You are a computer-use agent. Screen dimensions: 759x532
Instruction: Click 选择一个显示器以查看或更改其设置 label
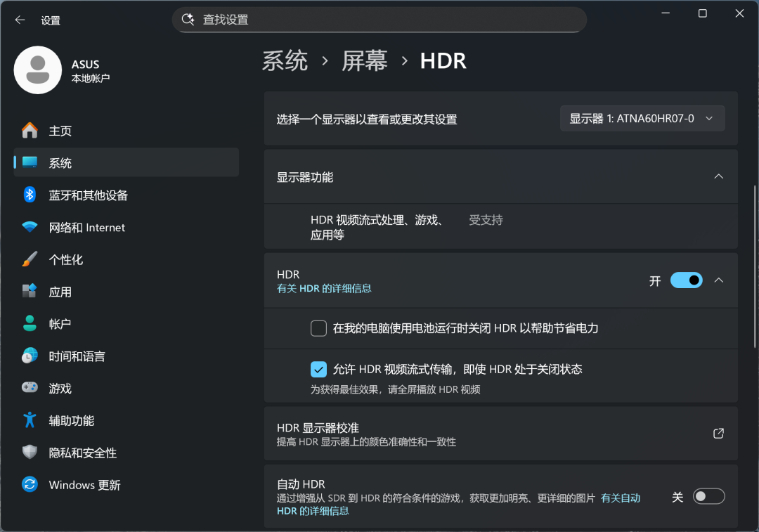[367, 119]
